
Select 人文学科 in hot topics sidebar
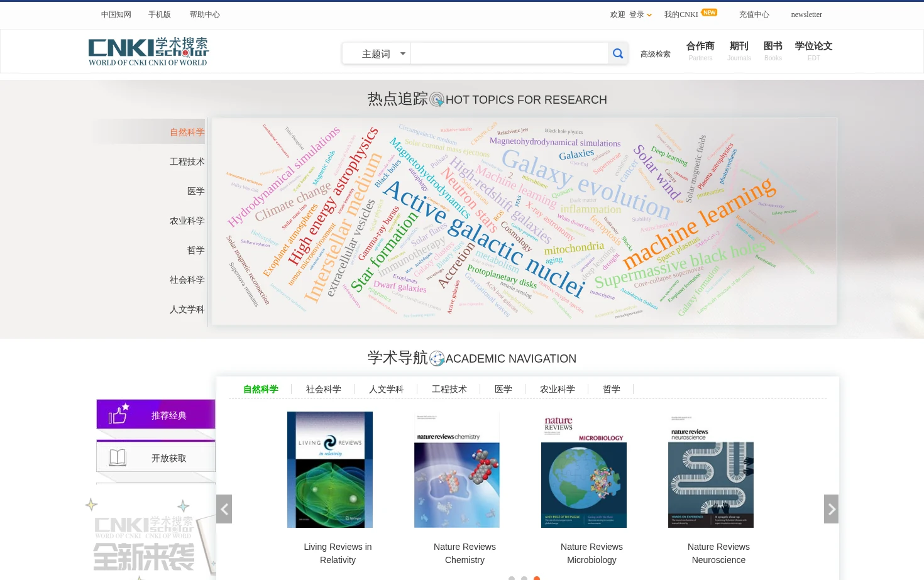[187, 309]
